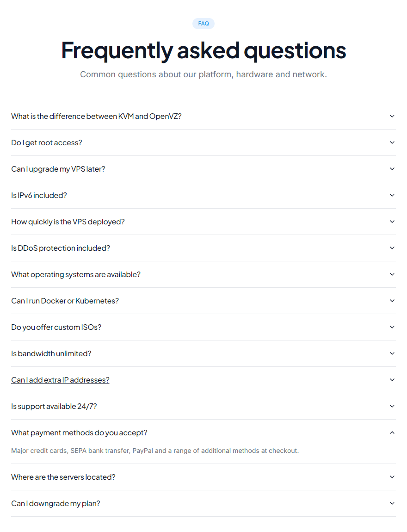
Task: Click chevron beside VPS deployed question
Action: 392,222
